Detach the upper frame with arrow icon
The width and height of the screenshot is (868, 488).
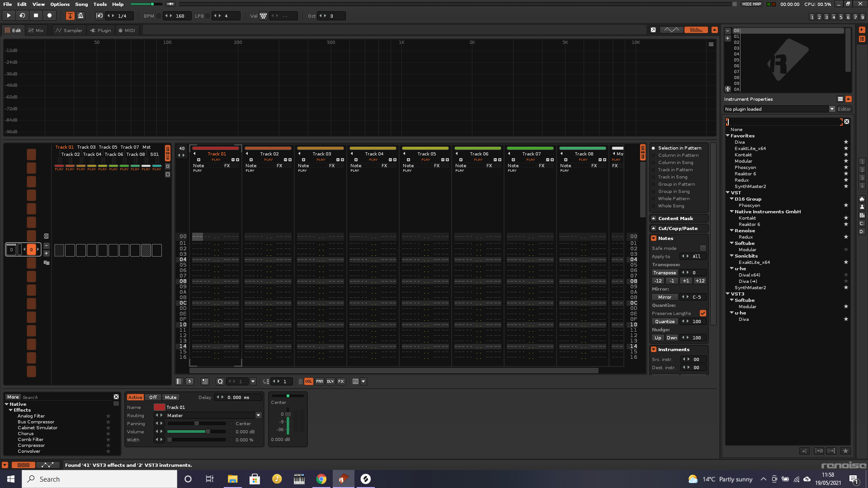coord(653,30)
